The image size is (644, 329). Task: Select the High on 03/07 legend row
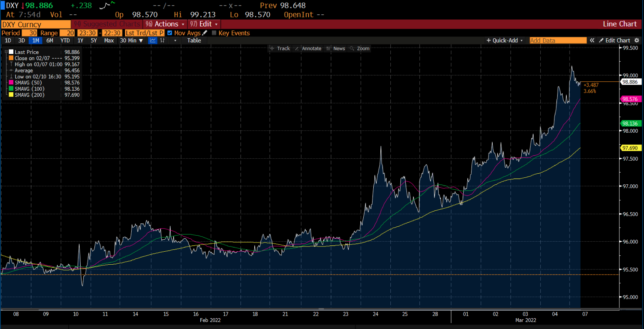pos(44,64)
